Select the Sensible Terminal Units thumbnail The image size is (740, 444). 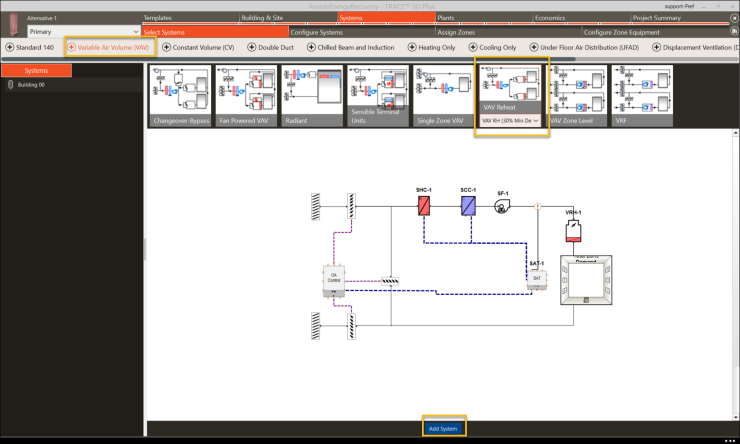(x=378, y=96)
